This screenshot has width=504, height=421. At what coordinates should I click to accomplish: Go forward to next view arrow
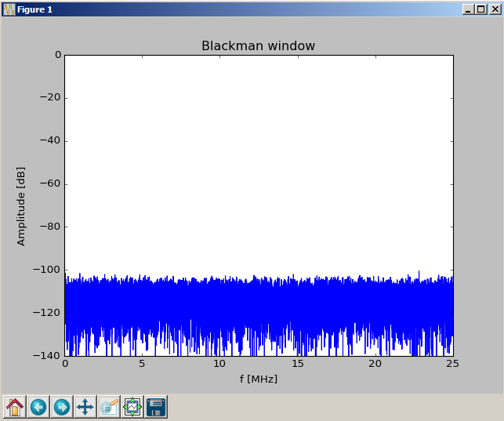[x=62, y=407]
